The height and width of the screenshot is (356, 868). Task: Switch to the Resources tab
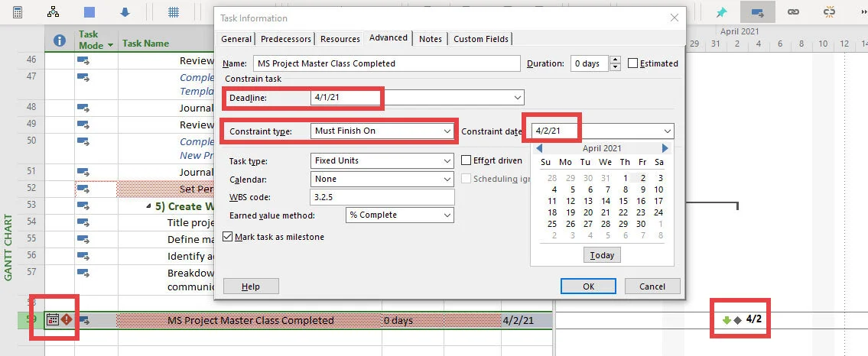coord(340,39)
